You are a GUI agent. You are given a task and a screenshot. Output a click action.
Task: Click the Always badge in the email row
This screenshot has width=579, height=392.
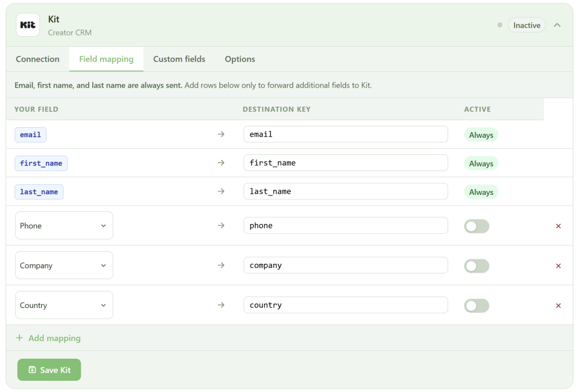pos(481,135)
